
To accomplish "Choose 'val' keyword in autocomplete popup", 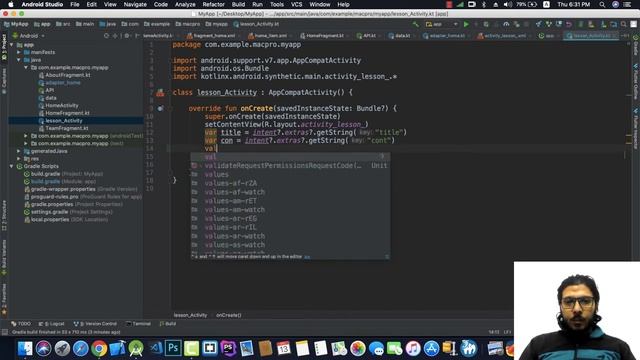I will (x=290, y=157).
